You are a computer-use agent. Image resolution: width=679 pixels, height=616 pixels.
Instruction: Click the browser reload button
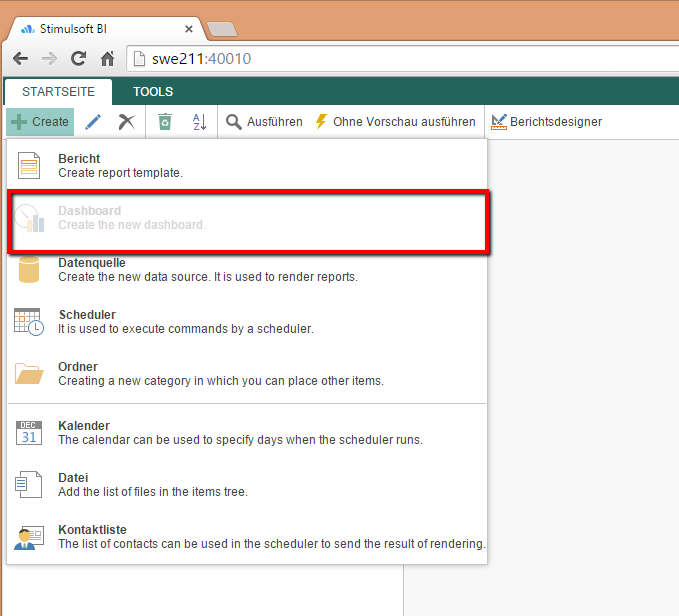point(78,59)
